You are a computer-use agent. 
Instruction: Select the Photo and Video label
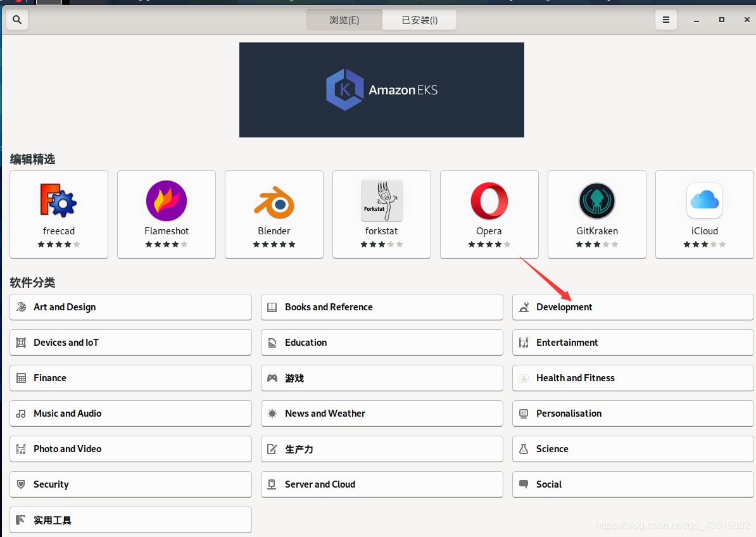pos(68,449)
